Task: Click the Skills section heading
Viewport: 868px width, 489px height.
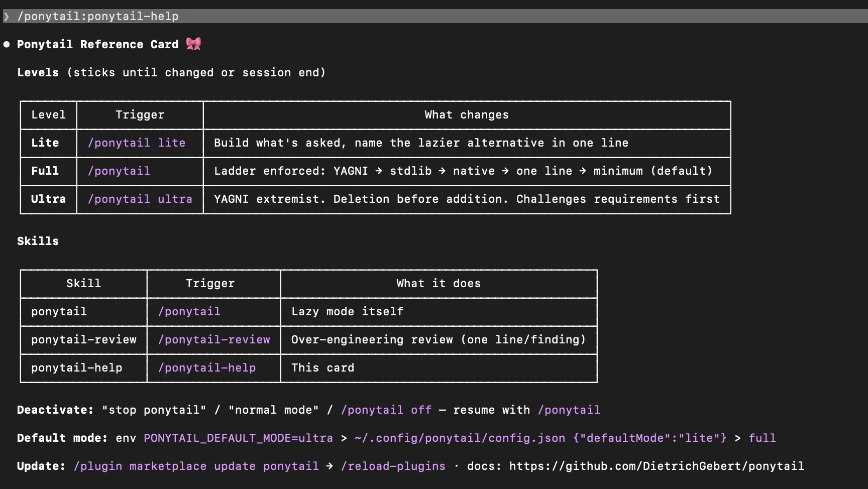Action: [38, 241]
